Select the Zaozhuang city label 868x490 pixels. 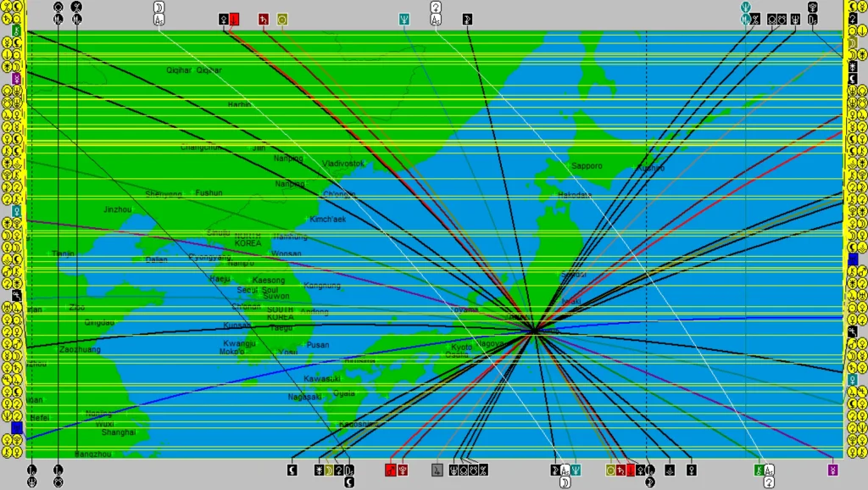[80, 349]
